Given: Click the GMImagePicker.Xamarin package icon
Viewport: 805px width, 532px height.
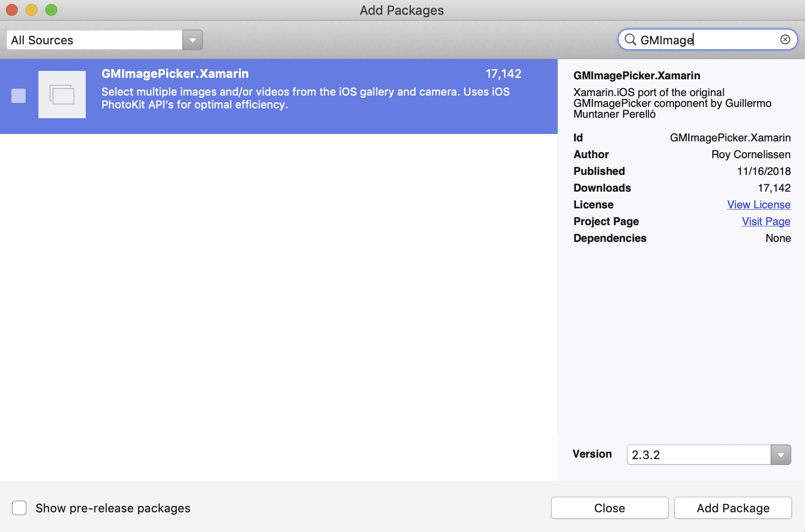Looking at the screenshot, I should [x=62, y=95].
